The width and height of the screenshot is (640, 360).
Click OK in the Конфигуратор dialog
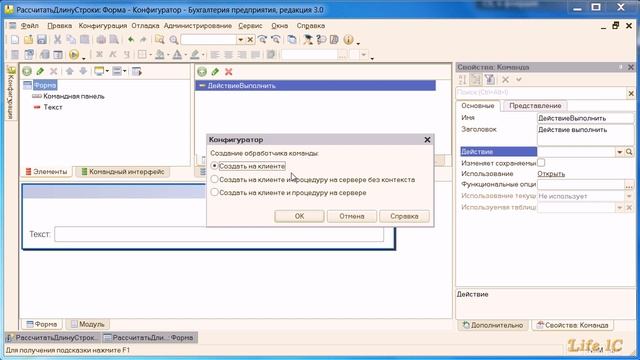coord(299,216)
